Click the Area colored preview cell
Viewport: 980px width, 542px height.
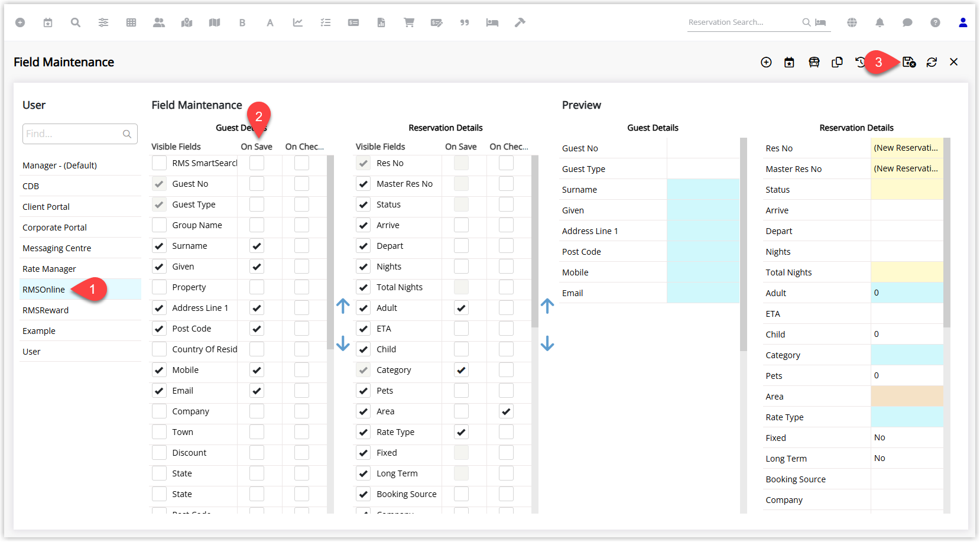point(907,397)
